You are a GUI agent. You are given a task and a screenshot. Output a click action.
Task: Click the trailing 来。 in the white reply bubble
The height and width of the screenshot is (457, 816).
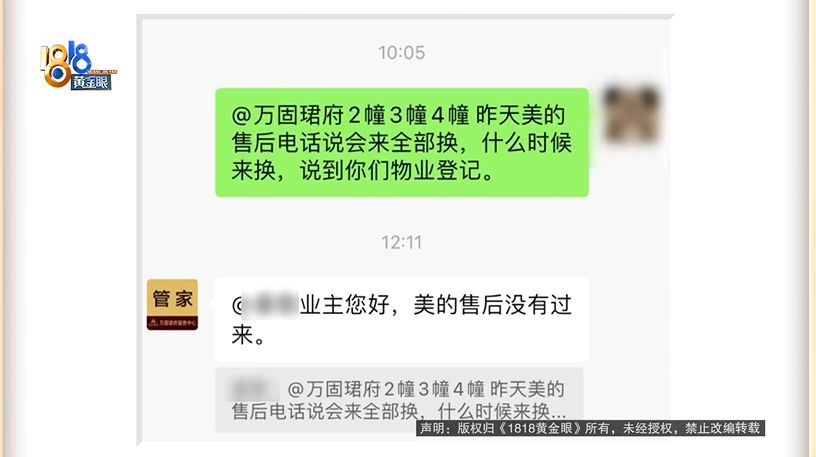tap(248, 335)
